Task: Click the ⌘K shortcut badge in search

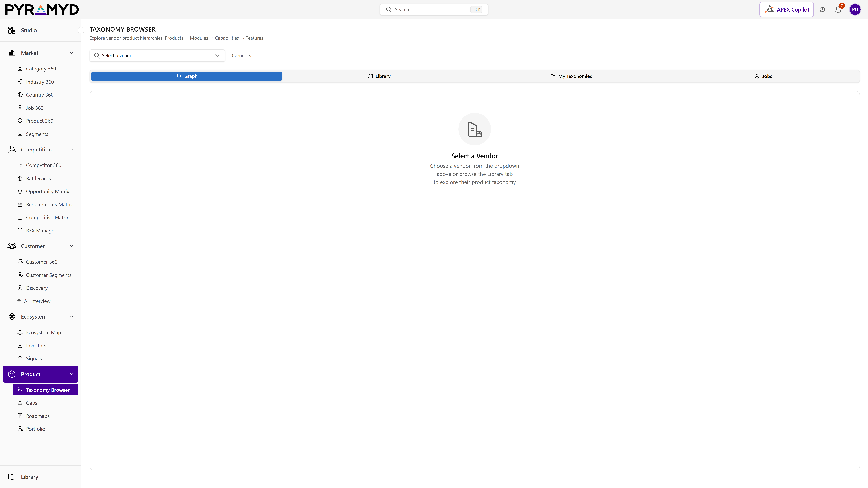Action: (x=476, y=9)
